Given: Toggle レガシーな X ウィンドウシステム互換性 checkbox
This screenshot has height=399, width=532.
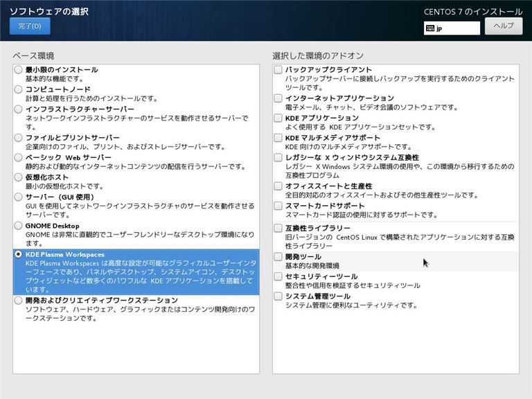Looking at the screenshot, I should coord(278,157).
